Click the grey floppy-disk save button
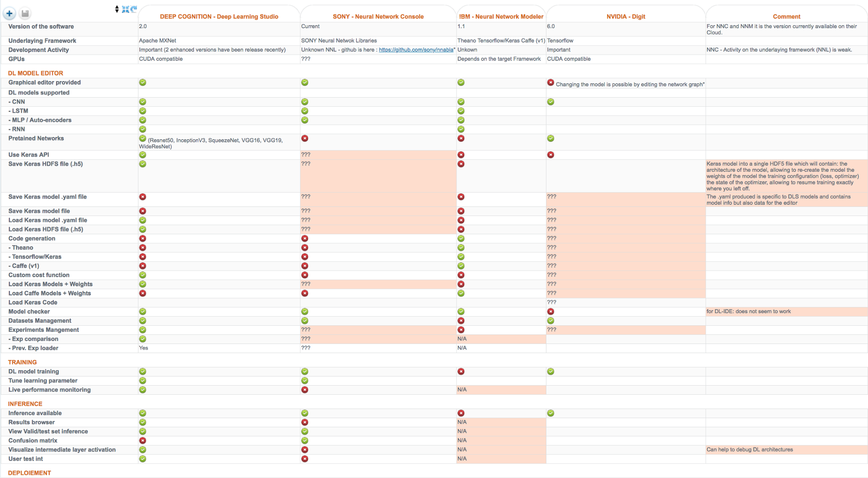868x478 pixels. 25,13
